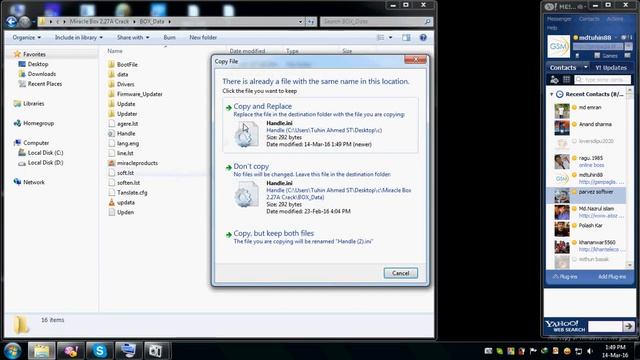The height and width of the screenshot is (360, 640).
Task: Click the Explorer forward arrow
Action: (25, 22)
